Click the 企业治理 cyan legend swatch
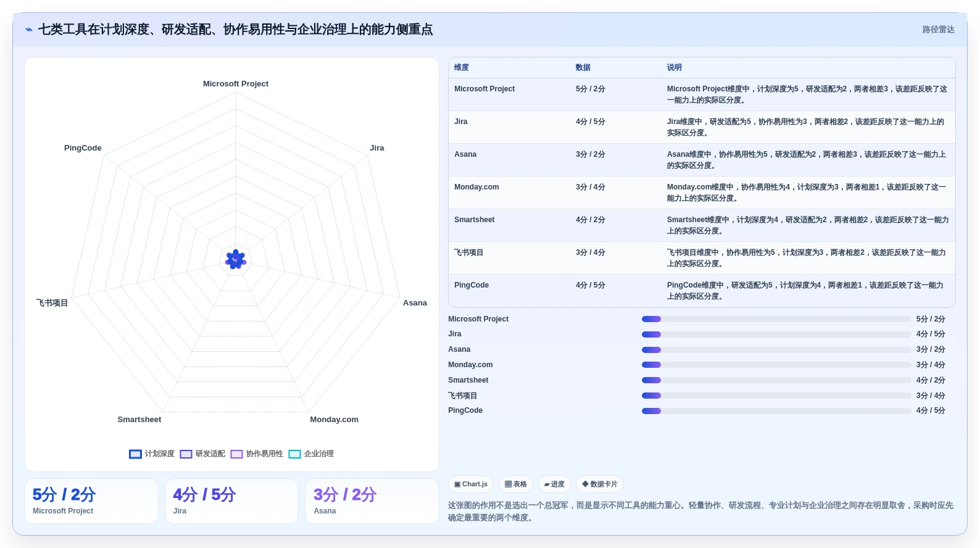The height and width of the screenshot is (548, 980). coord(295,454)
